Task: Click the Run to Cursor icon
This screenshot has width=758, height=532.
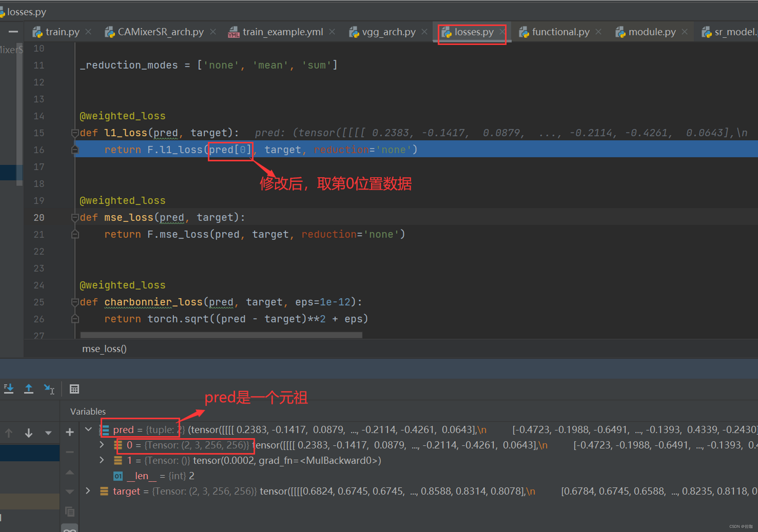Action: pos(49,389)
